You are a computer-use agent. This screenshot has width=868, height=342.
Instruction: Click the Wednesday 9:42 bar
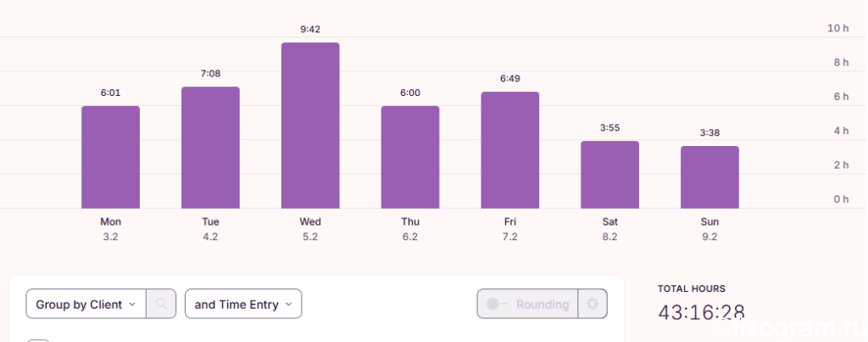[310, 126]
